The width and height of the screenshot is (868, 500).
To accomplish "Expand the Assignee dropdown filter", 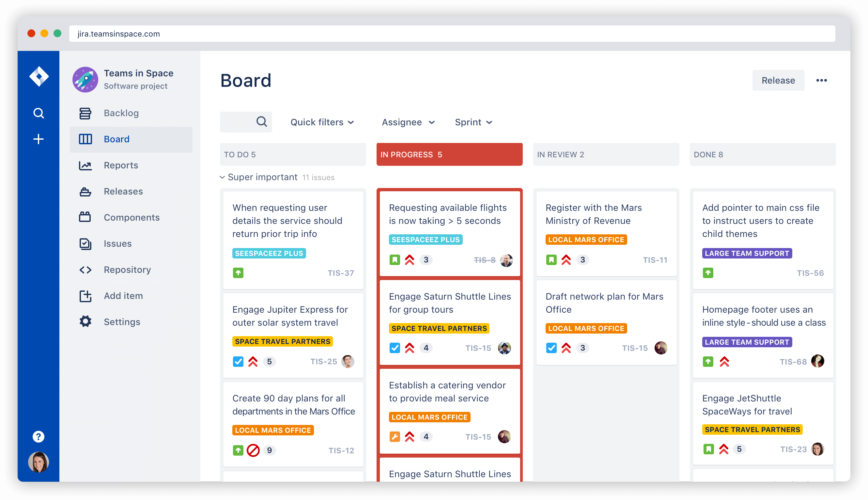I will [x=407, y=122].
